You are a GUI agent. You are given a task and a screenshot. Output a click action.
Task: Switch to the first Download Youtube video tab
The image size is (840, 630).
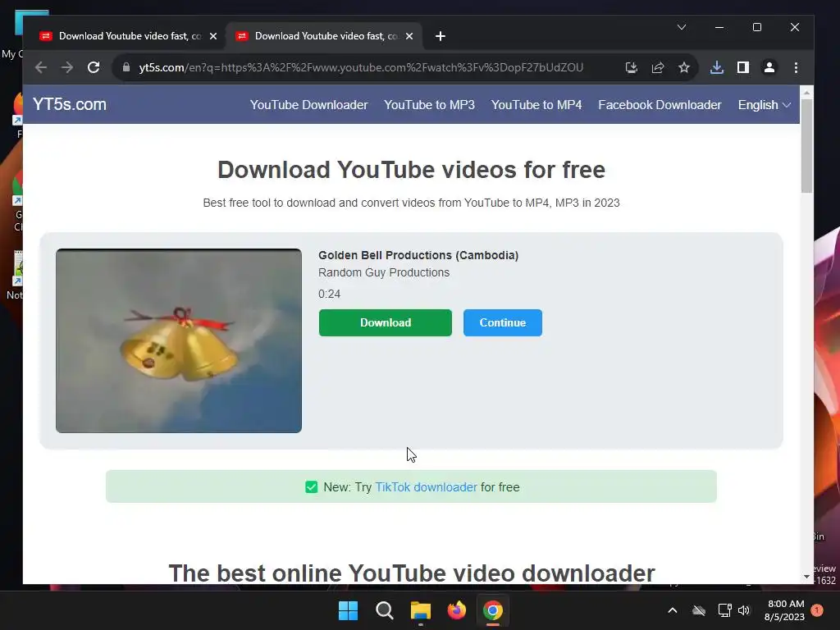point(128,36)
